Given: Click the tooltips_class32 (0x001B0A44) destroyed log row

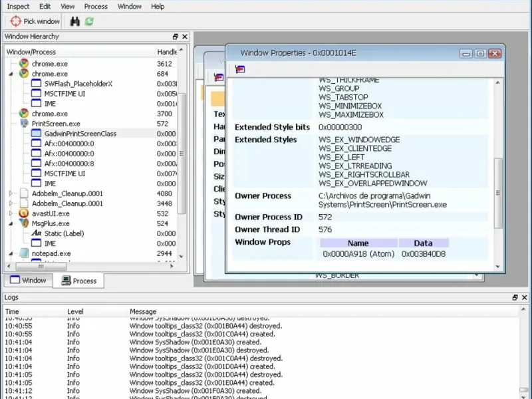Looking at the screenshot, I should coord(261,326).
